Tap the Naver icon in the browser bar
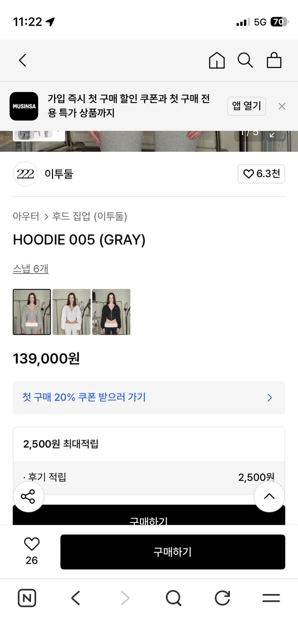This screenshot has width=298, height=644. 27,598
